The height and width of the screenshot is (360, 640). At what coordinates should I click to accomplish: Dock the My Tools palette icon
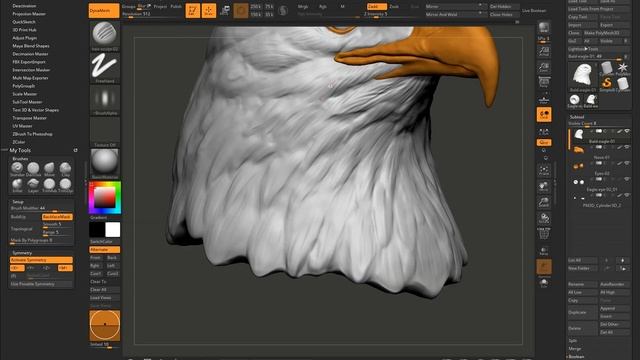(76, 151)
